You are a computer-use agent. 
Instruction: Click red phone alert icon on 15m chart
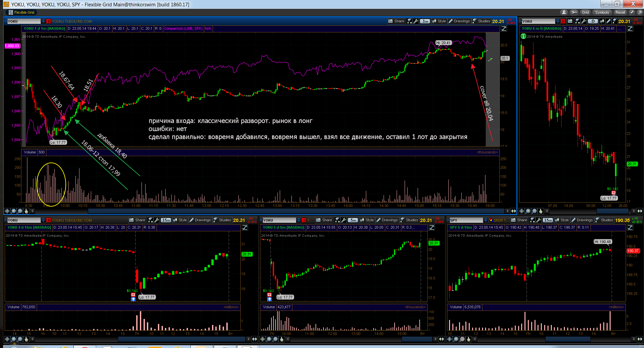[133, 295]
